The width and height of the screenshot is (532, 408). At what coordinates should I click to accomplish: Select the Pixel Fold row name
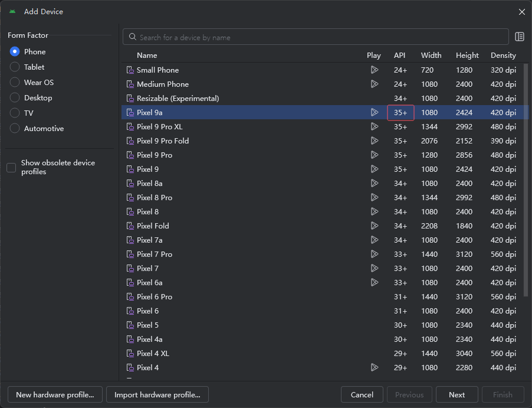point(153,226)
